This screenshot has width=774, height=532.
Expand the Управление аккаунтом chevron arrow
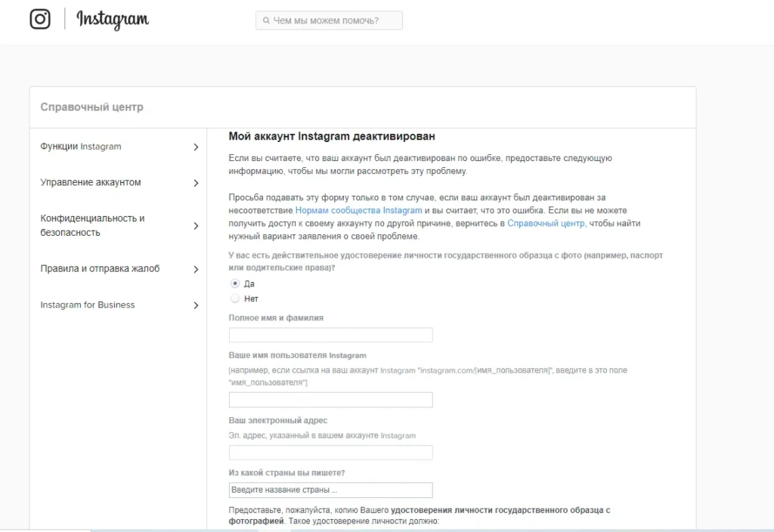coord(196,183)
